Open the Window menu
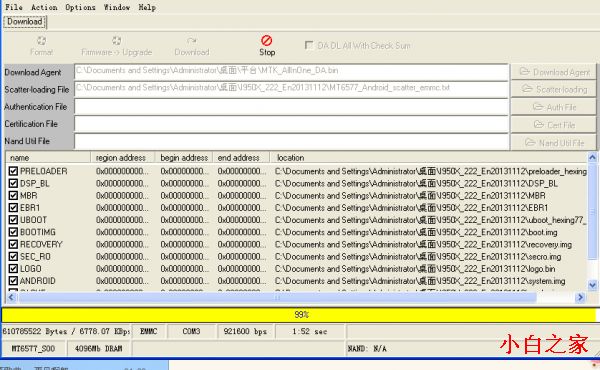Screen dimensions: 600x370 (x=117, y=7)
